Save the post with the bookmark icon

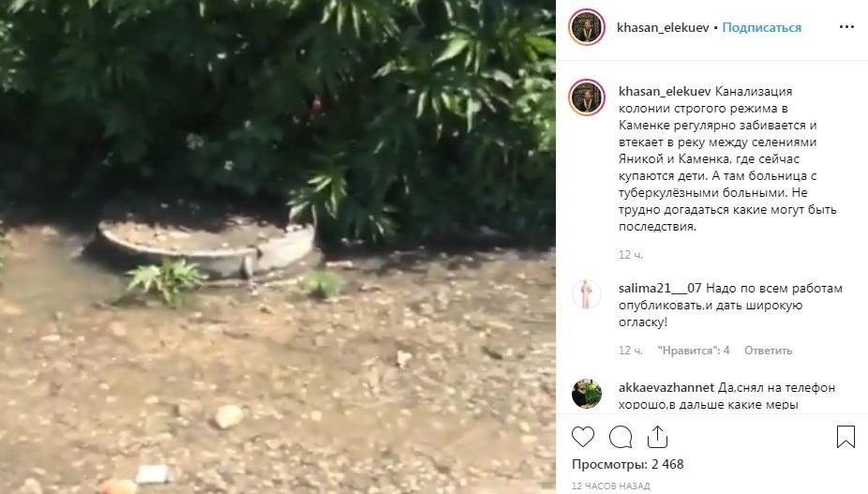[x=846, y=437]
